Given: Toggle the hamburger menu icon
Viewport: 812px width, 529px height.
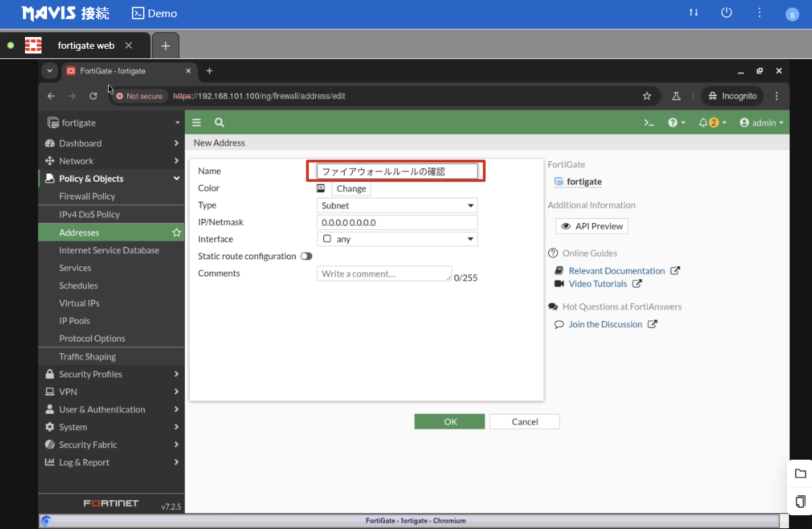Looking at the screenshot, I should pos(196,122).
